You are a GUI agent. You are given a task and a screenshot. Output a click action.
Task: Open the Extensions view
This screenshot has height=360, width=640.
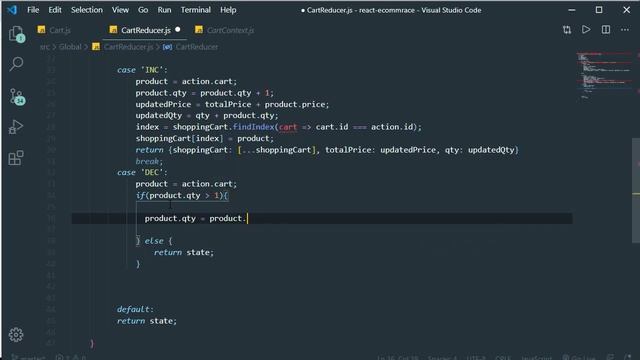16,158
